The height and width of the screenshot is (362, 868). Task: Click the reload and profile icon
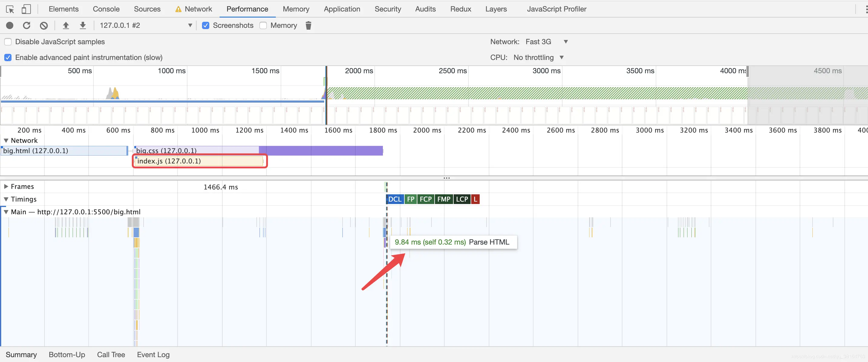coord(27,25)
